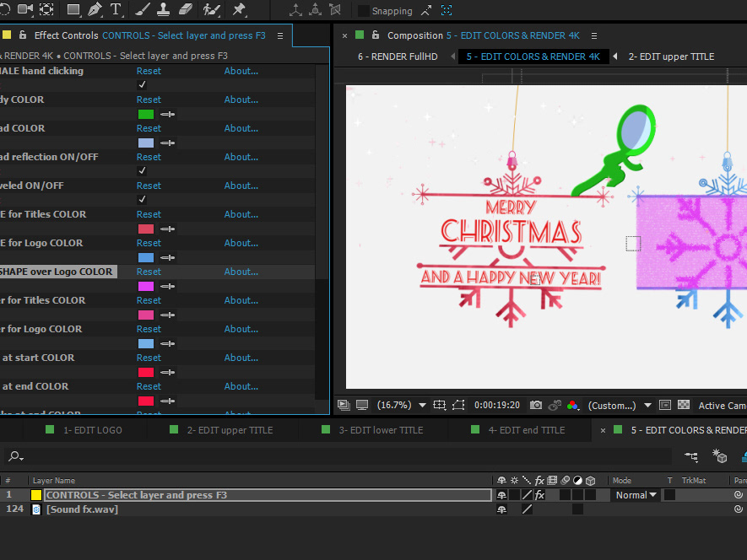Click the Draft 3D icon
The image size is (747, 560).
[x=719, y=456]
